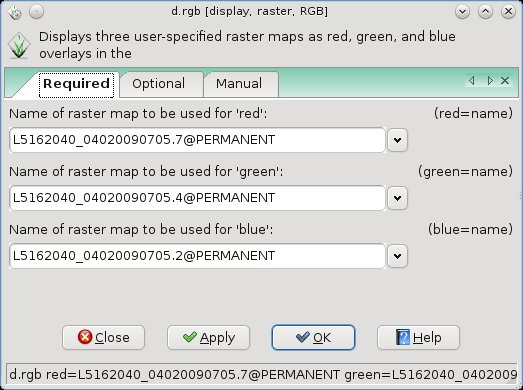Click the Close button with red icon

click(103, 338)
